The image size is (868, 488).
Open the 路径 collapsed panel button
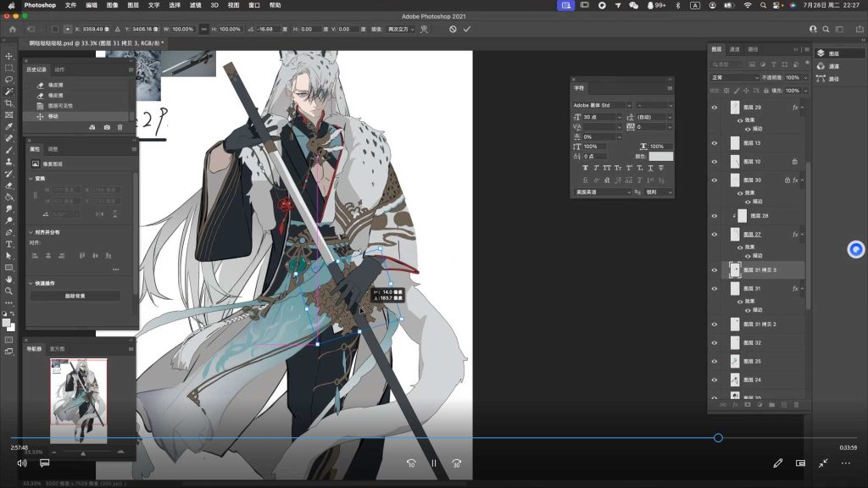840,79
